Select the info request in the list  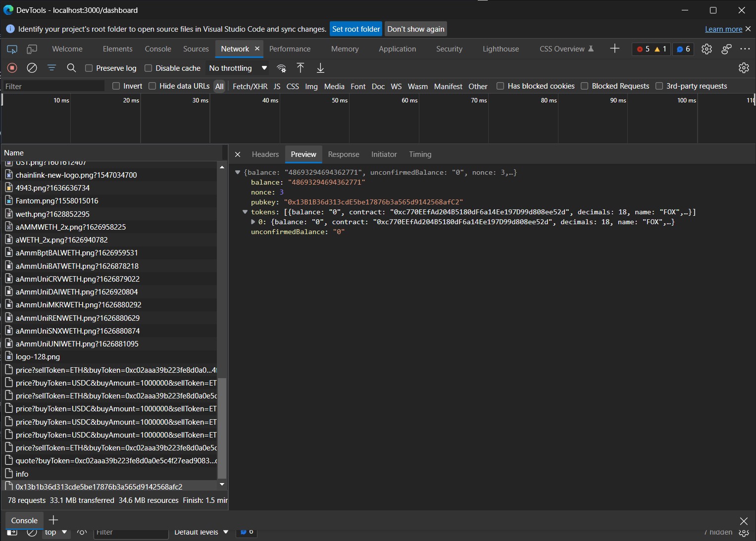pyautogui.click(x=22, y=474)
